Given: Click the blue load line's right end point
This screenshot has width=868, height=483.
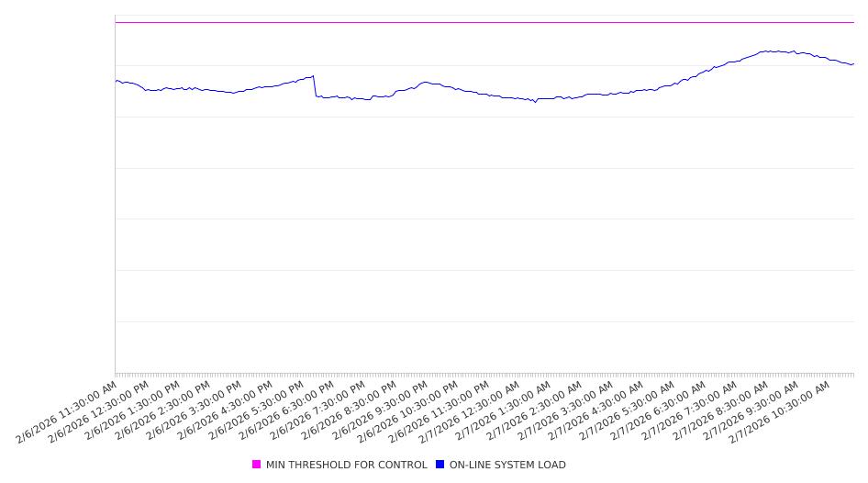Looking at the screenshot, I should [853, 64].
